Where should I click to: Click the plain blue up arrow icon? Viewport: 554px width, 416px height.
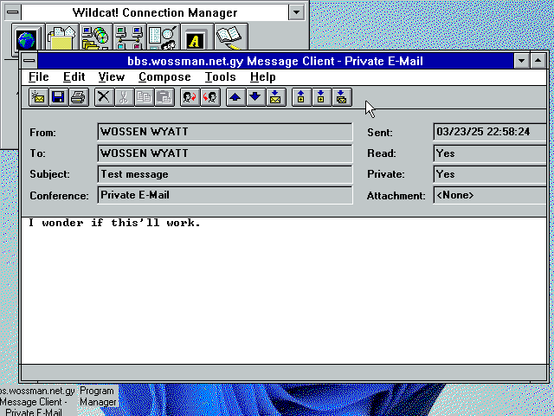coord(236,97)
